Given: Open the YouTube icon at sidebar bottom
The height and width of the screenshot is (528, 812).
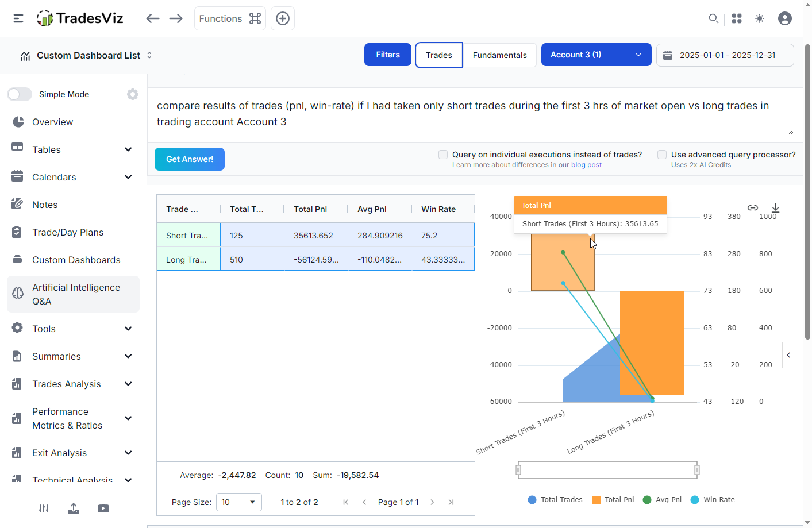Looking at the screenshot, I should click(103, 508).
